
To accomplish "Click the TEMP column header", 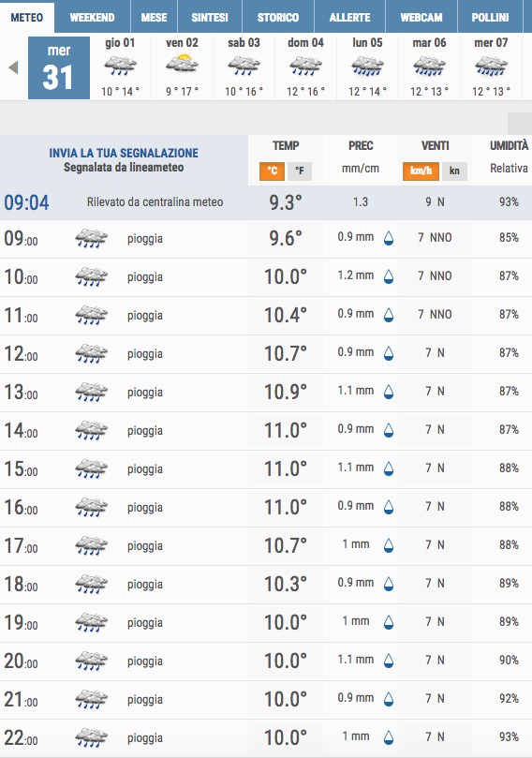I will tap(286, 145).
